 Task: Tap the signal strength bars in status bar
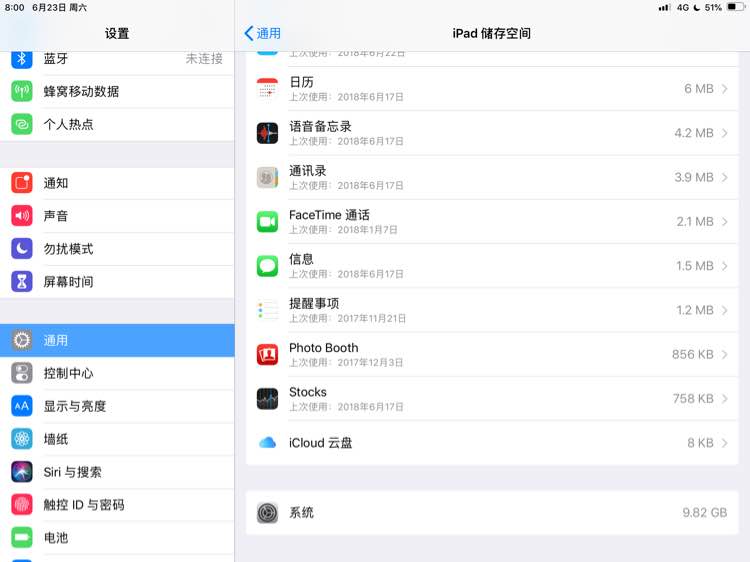(664, 8)
